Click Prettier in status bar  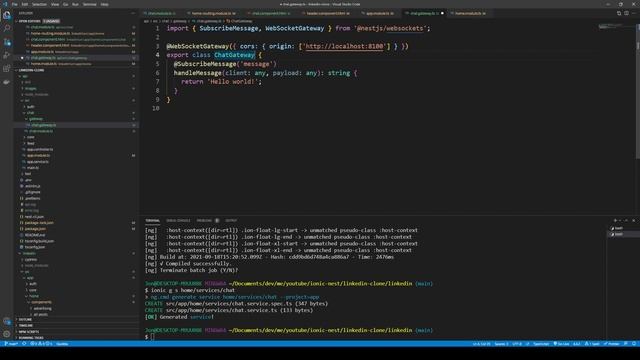click(611, 344)
